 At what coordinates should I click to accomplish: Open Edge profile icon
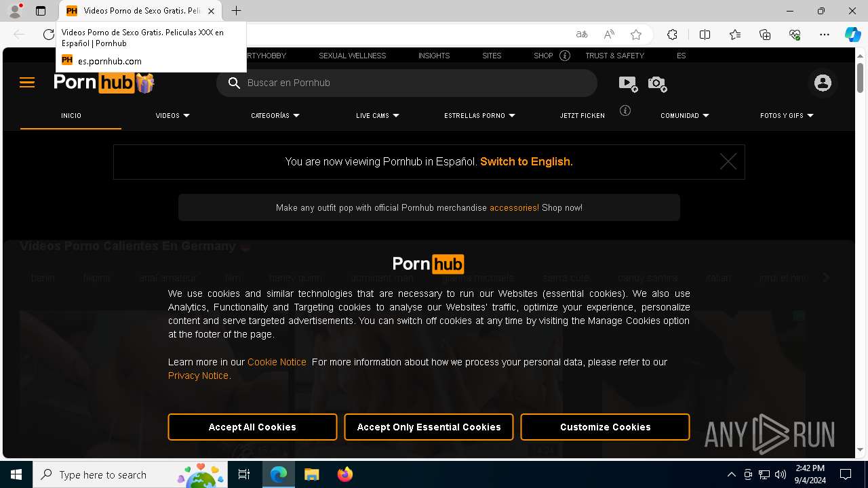(x=15, y=11)
